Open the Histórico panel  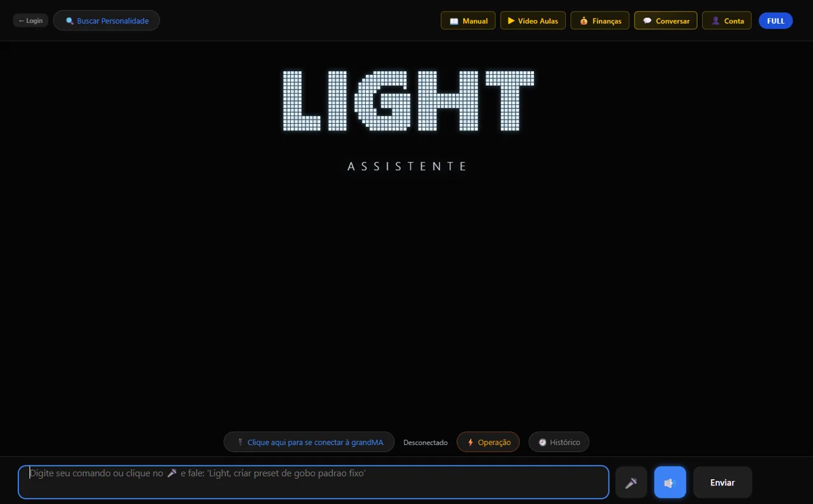[x=559, y=442]
